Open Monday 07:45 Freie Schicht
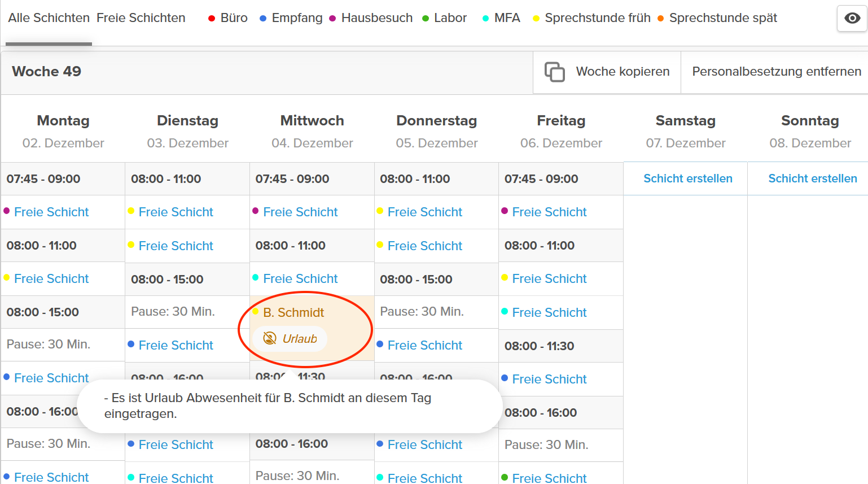Viewport: 868px width, 484px height. coord(51,212)
